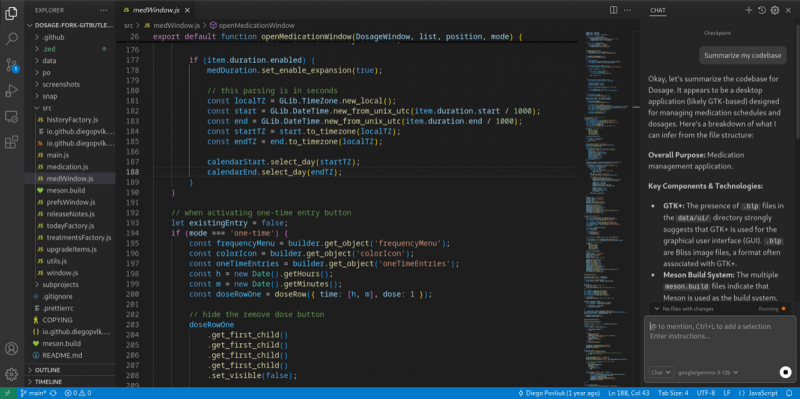Select the medWindow.js editor tab
This screenshot has height=399, width=800.
156,10
